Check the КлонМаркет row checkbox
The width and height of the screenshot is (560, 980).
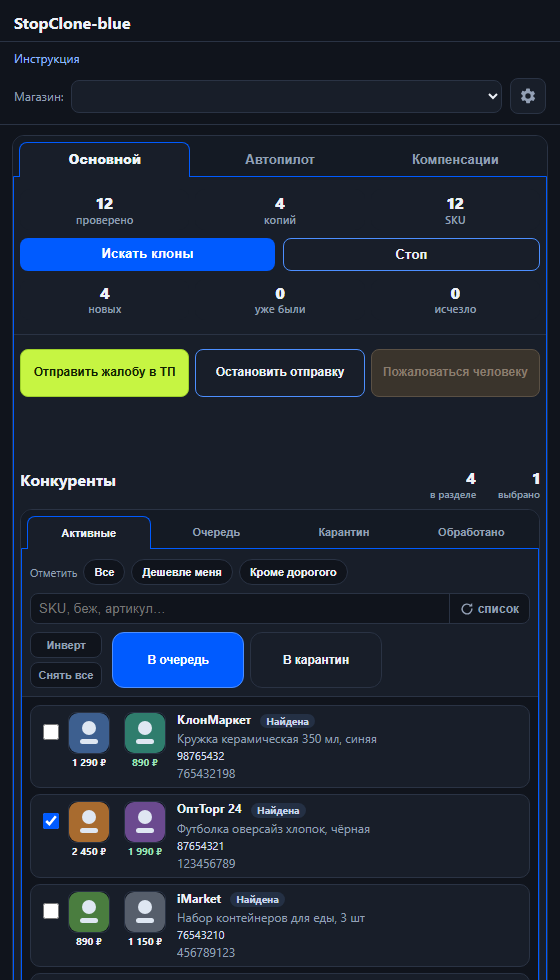[51, 732]
